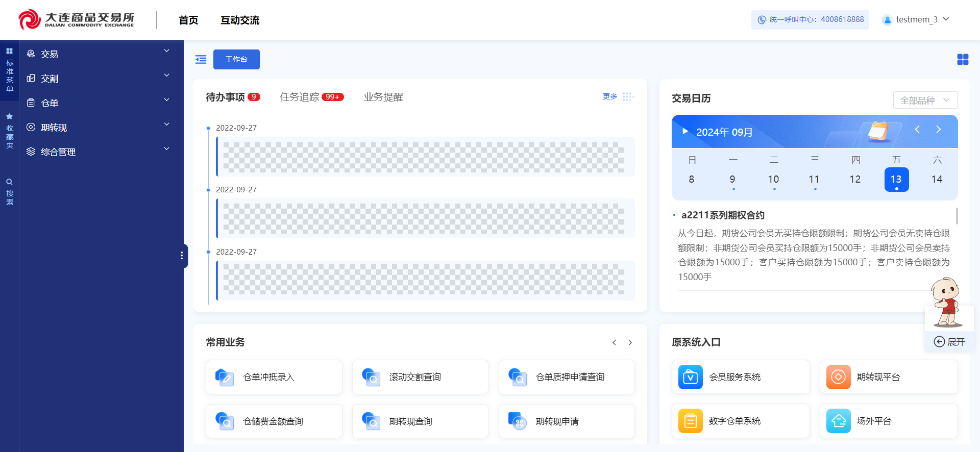Viewport: 980px width, 452px height.
Task: Click the 更多 link in to-do panel
Action: pos(610,96)
